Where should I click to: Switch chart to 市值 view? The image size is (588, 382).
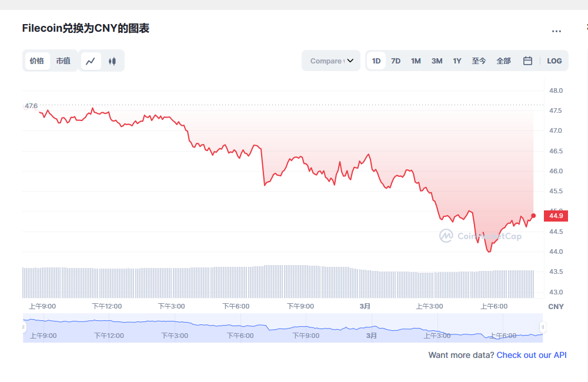(64, 61)
